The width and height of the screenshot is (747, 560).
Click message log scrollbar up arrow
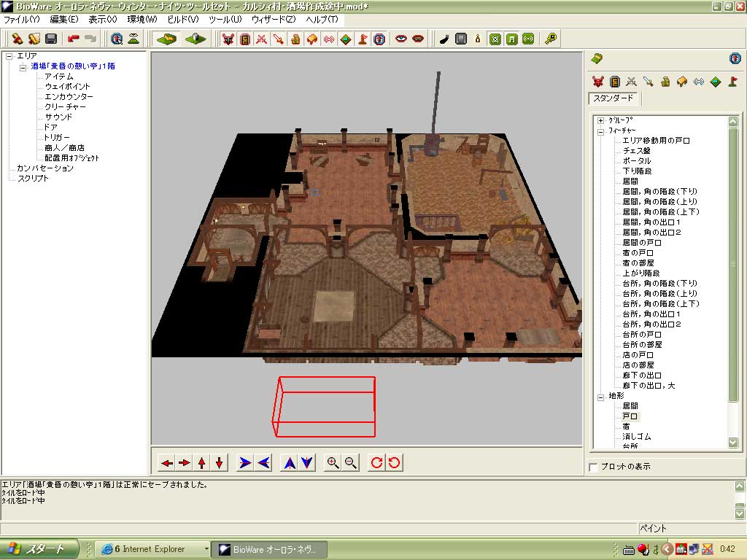coord(740,486)
